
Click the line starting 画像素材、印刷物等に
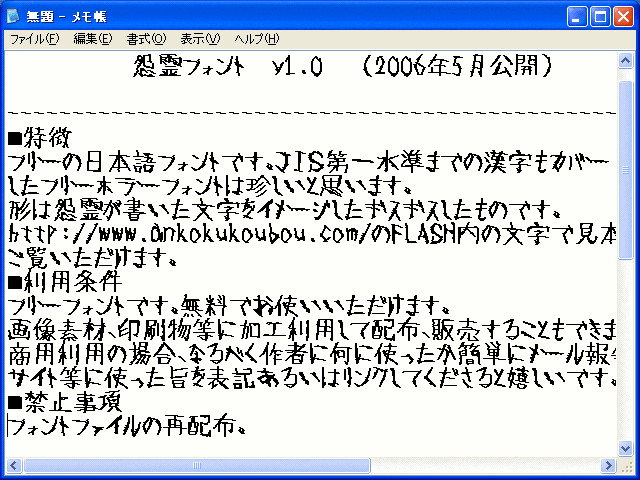pyautogui.click(x=312, y=329)
